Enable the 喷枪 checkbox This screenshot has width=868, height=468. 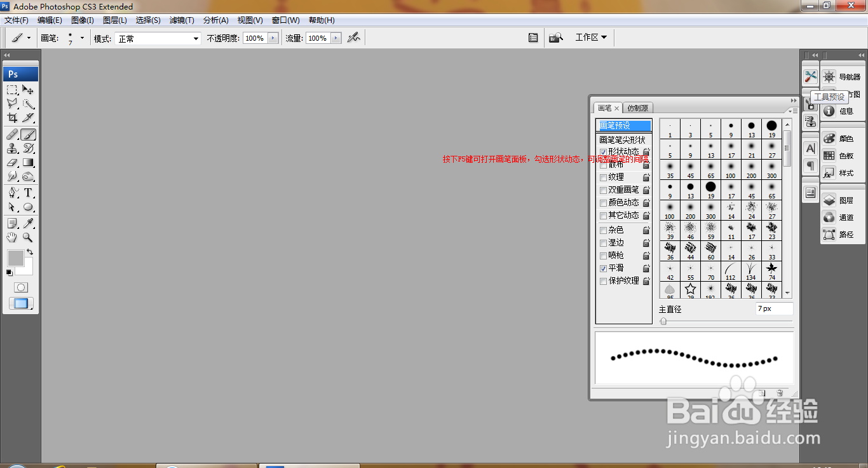[603, 256]
